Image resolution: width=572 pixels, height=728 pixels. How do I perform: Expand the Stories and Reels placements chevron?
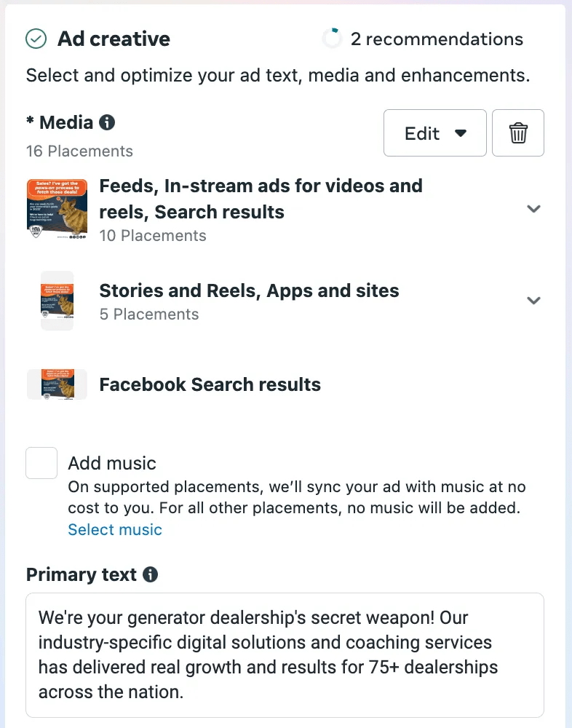533,301
